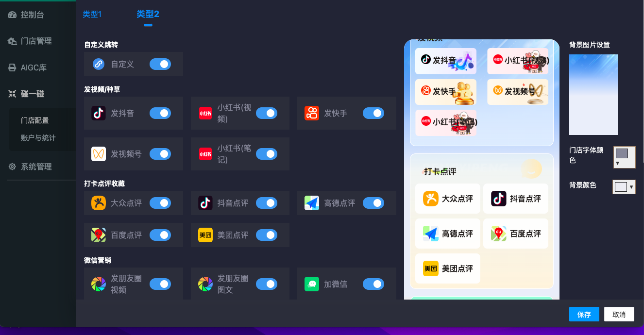Viewport: 644px width, 335px height.
Task: Click the 取消 button
Action: click(x=619, y=314)
